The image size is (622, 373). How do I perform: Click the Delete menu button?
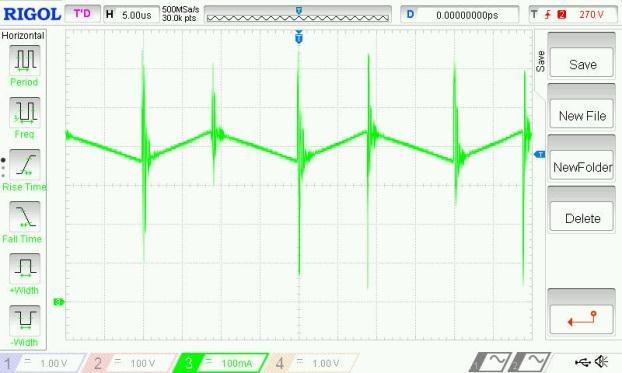click(582, 218)
